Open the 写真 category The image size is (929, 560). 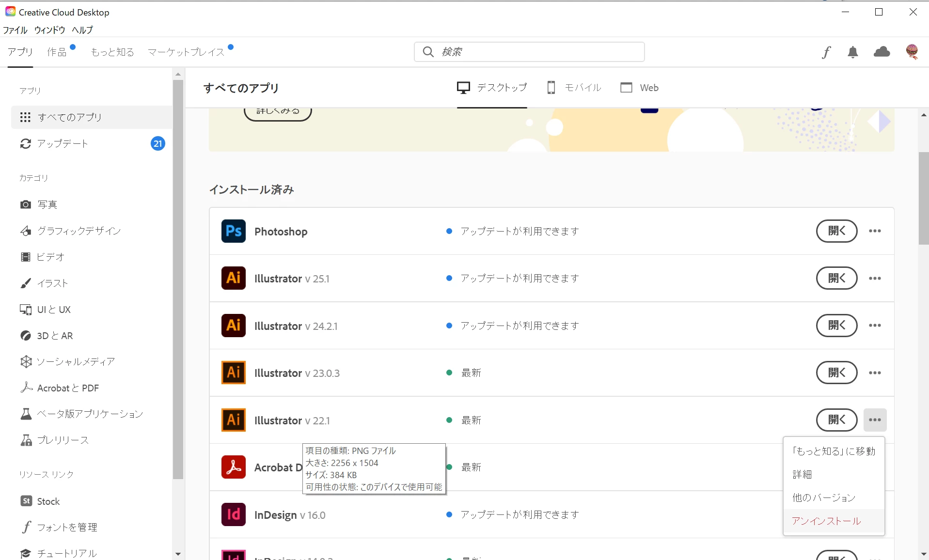[39, 204]
